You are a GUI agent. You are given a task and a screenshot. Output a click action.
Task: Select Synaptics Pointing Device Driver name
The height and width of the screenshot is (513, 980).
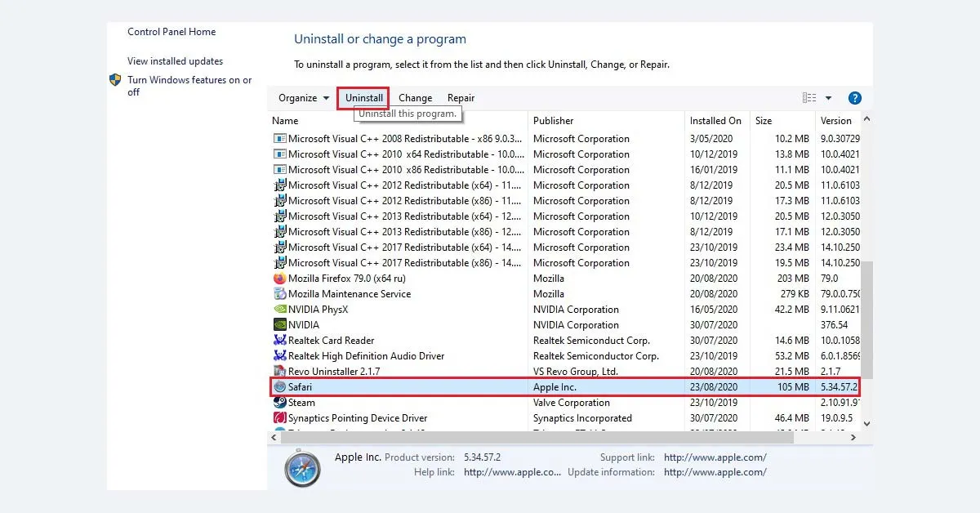tap(358, 418)
